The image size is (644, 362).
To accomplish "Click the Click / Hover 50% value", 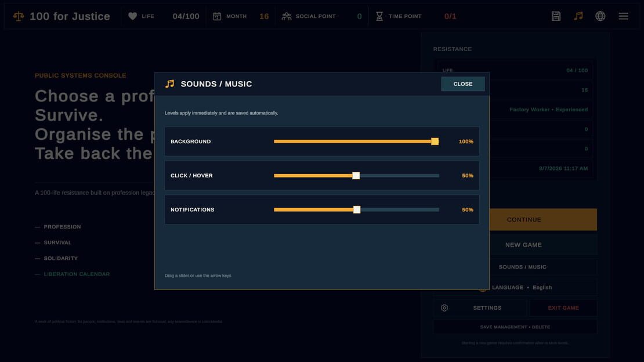I will 468,175.
